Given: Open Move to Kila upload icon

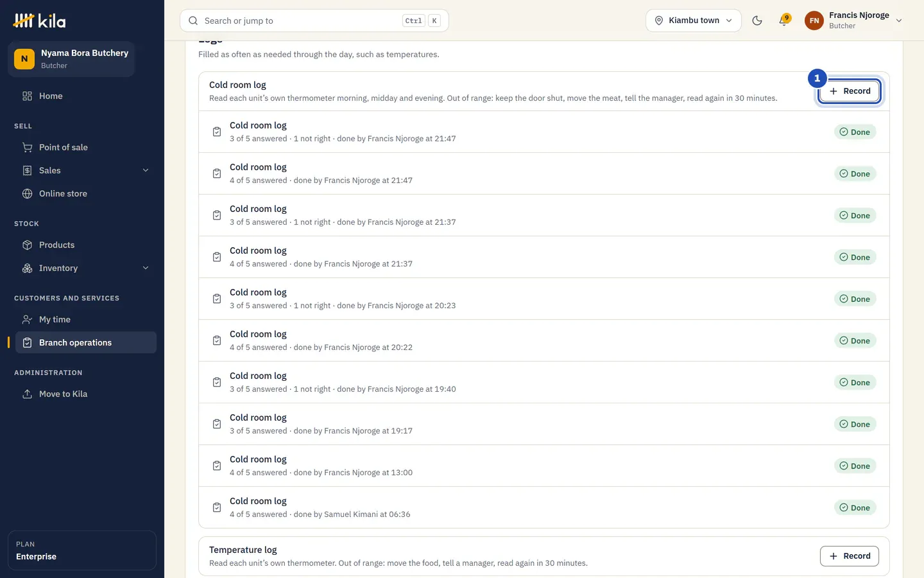Looking at the screenshot, I should click(x=27, y=394).
